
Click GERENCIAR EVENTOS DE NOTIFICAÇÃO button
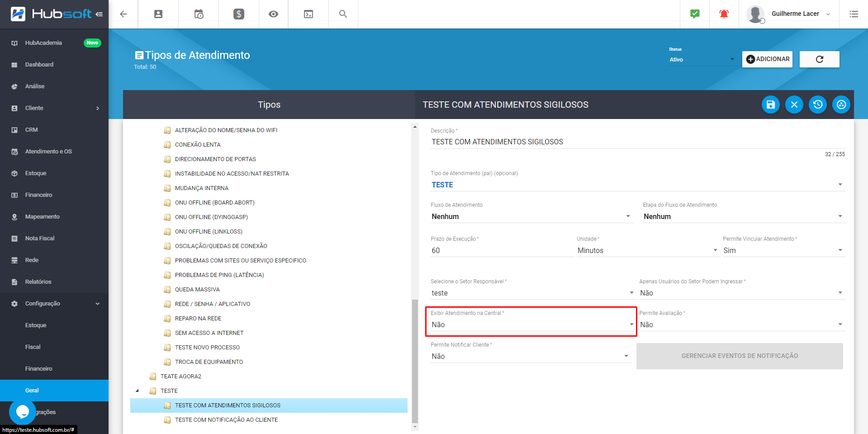[740, 356]
